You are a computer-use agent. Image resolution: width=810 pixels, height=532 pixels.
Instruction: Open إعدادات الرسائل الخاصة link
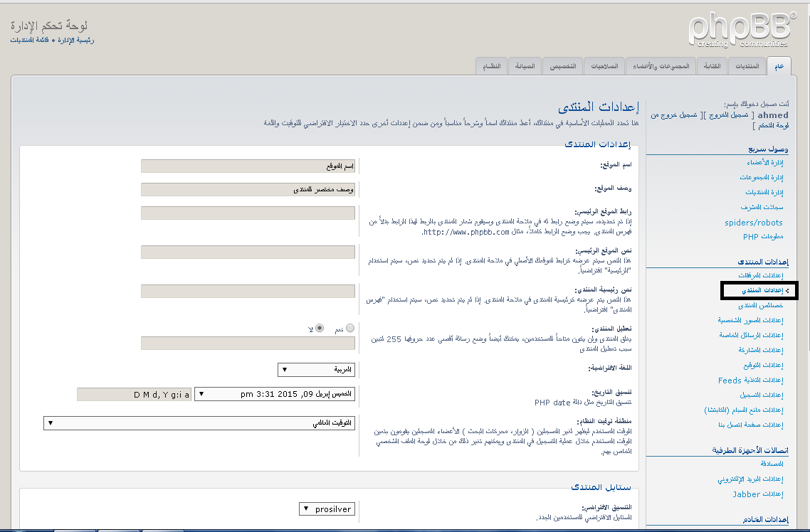point(751,336)
